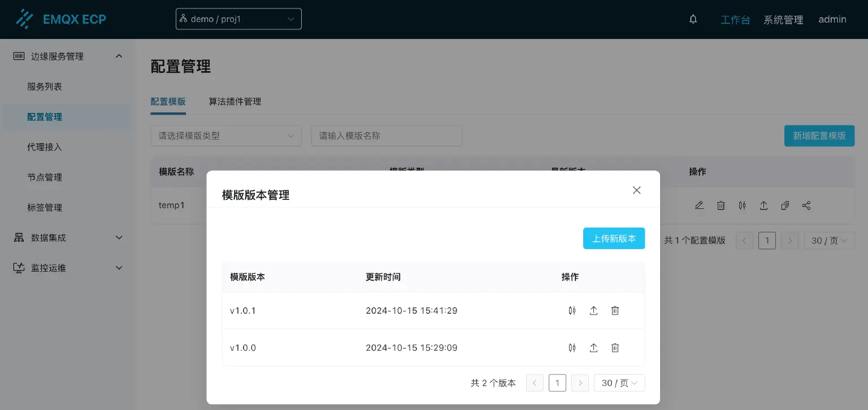Expand the 数据集成 sidebar section
This screenshot has width=868, height=410.
click(66, 237)
